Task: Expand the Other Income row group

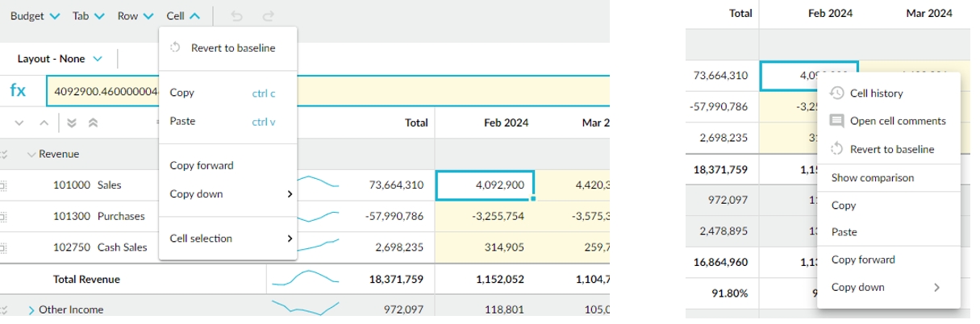Action: tap(31, 309)
